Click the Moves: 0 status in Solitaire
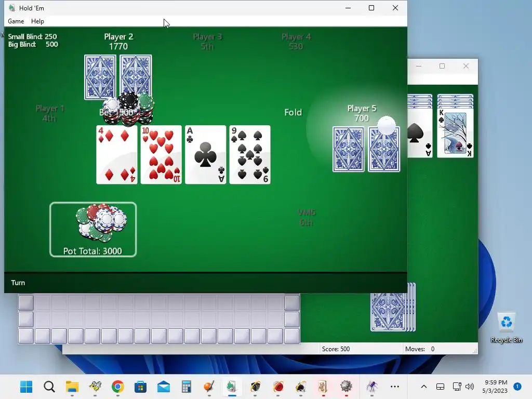 tap(420, 349)
